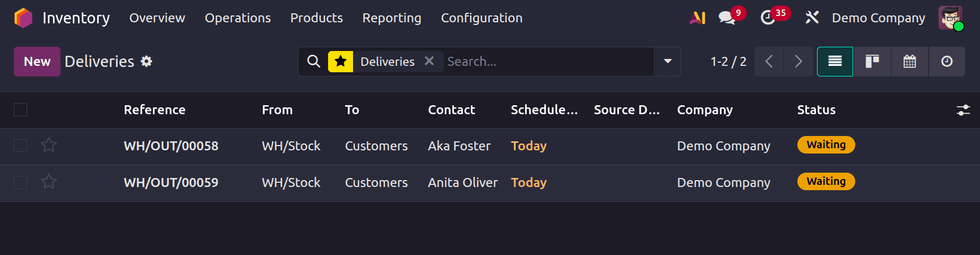Sort by Reference column header
Image resolution: width=980 pixels, height=255 pixels.
(x=154, y=110)
